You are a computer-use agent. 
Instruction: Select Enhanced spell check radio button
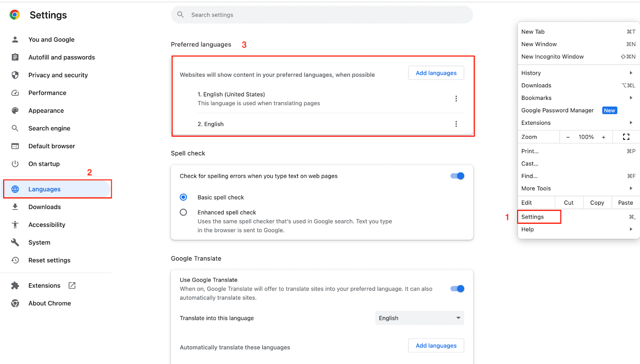(183, 213)
